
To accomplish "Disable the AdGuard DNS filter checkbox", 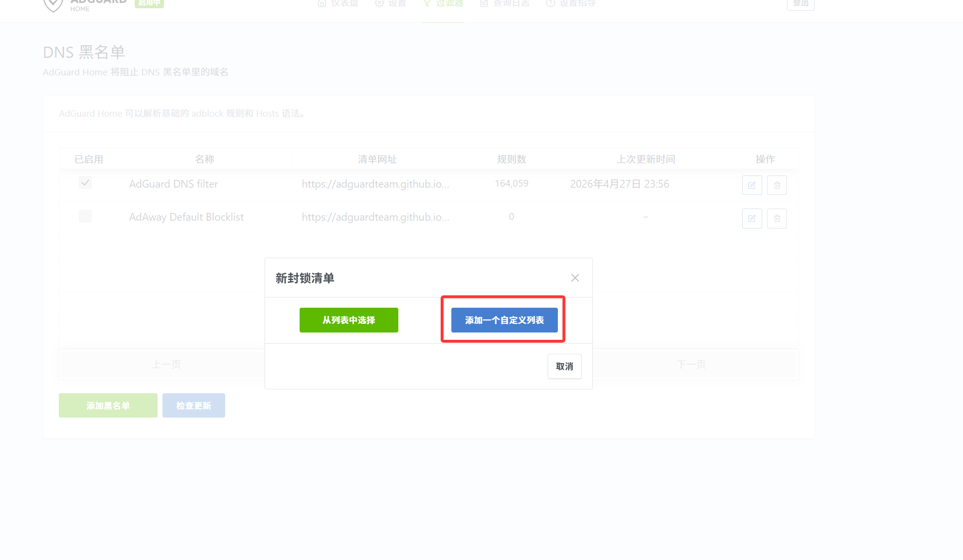I will pyautogui.click(x=85, y=183).
